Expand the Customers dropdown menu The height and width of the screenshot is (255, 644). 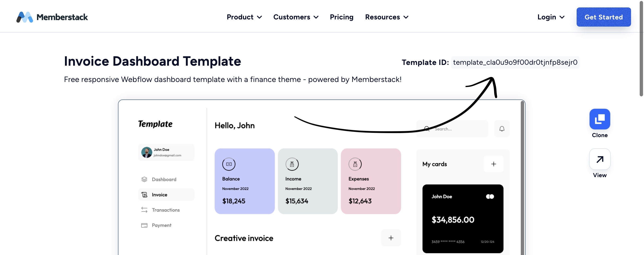pos(296,17)
